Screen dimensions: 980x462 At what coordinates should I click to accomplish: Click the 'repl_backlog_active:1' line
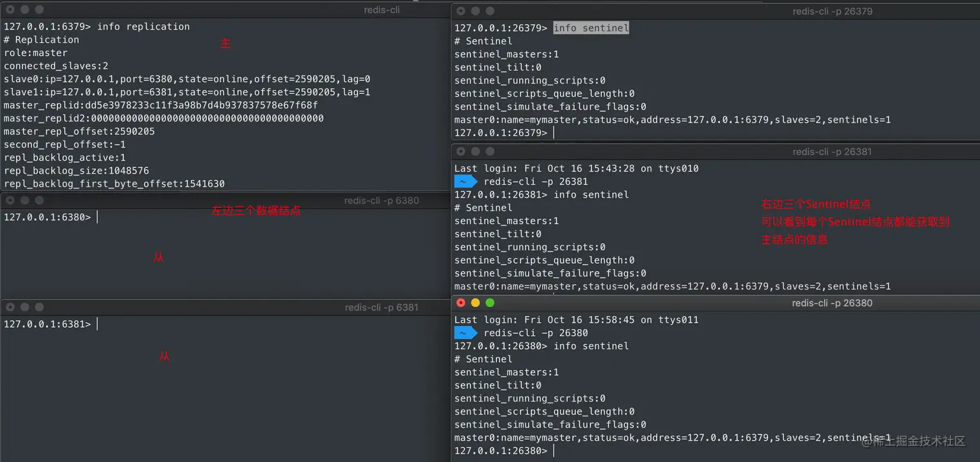65,157
